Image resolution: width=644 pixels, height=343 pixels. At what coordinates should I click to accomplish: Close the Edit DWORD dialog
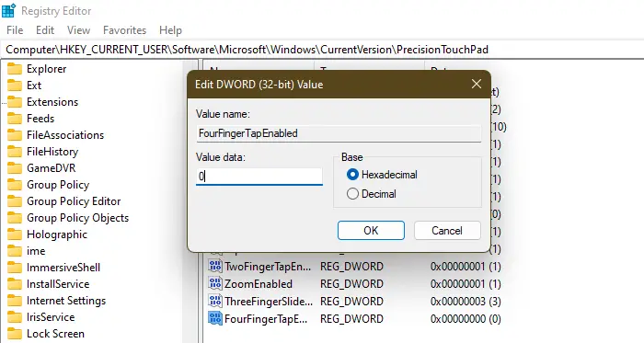click(477, 84)
